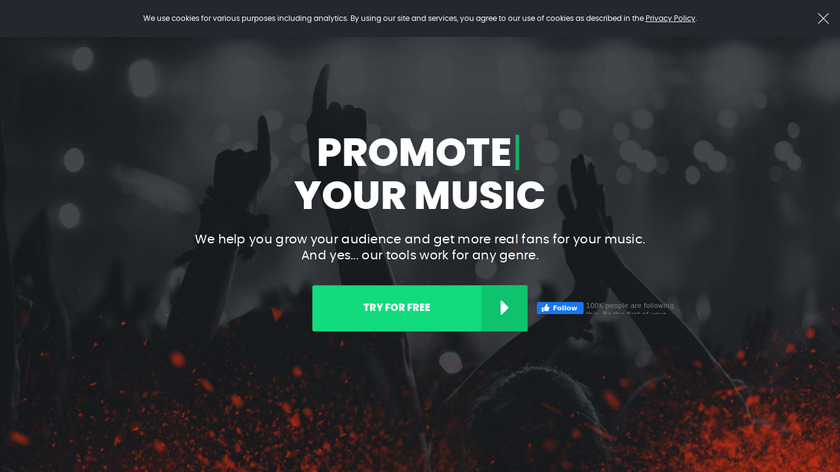The height and width of the screenshot is (472, 840).
Task: Click 'our tools work for any genre' line
Action: tap(449, 256)
